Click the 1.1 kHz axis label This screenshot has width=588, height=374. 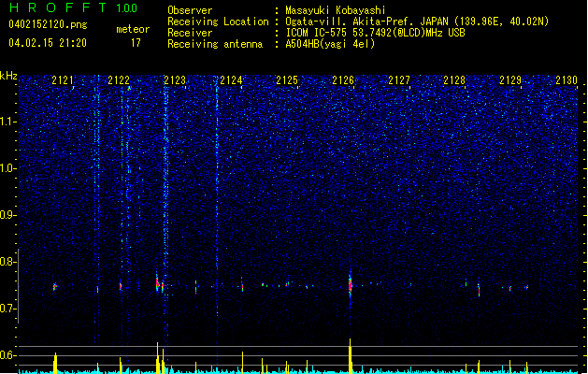click(x=8, y=122)
